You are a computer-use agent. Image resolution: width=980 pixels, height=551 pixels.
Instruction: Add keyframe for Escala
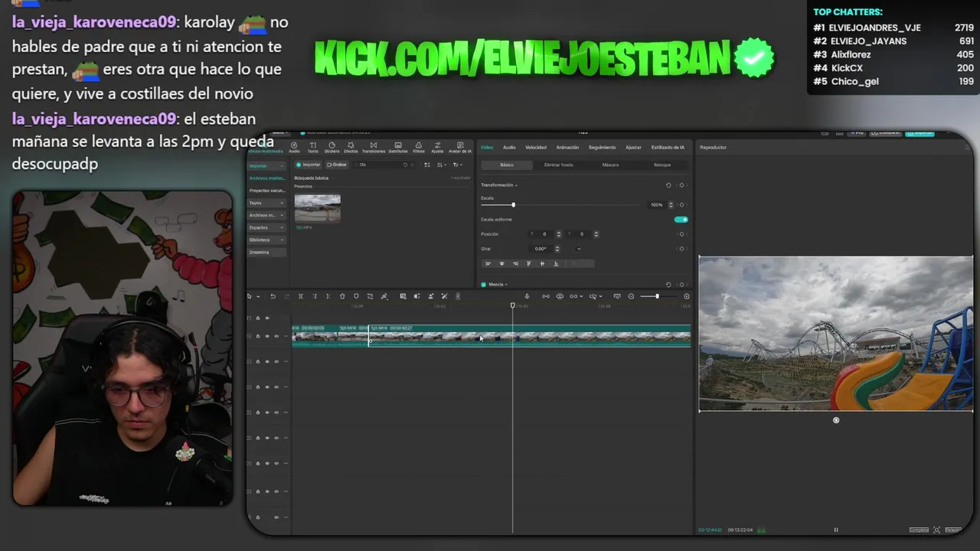(681, 205)
